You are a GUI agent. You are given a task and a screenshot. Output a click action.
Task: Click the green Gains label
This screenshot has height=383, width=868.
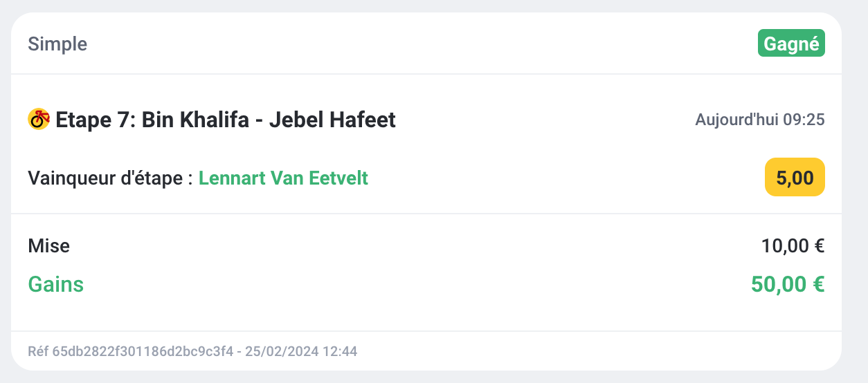55,284
